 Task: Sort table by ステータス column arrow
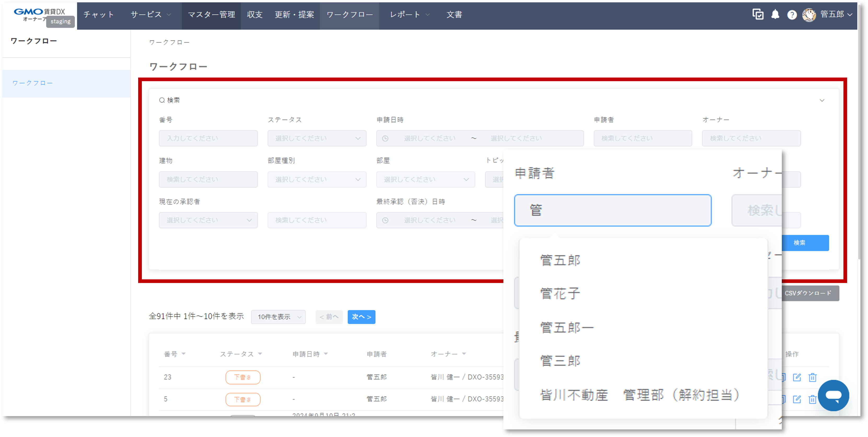260,354
